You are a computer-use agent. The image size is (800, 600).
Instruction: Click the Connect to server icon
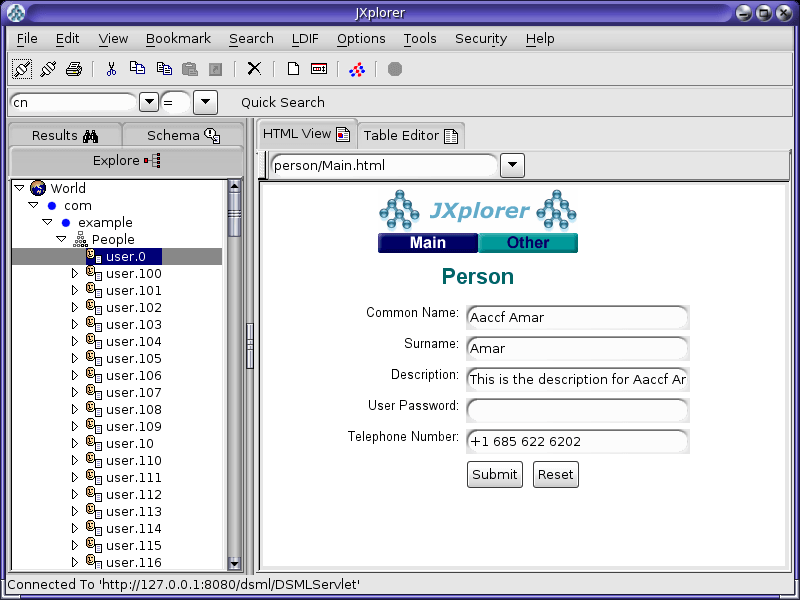click(22, 69)
